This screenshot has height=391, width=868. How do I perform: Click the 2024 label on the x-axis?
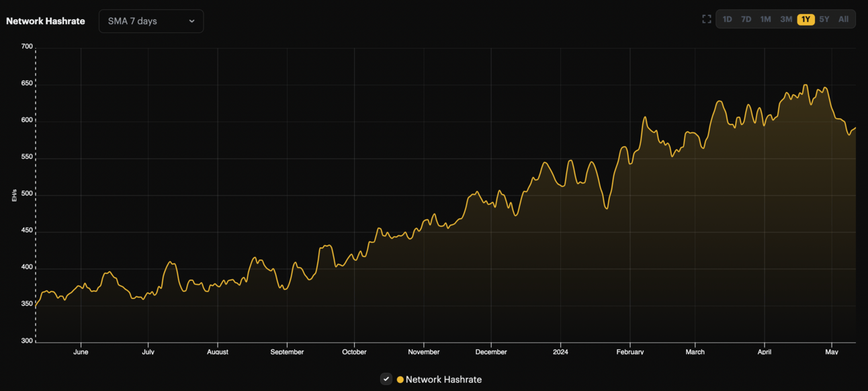click(x=560, y=352)
